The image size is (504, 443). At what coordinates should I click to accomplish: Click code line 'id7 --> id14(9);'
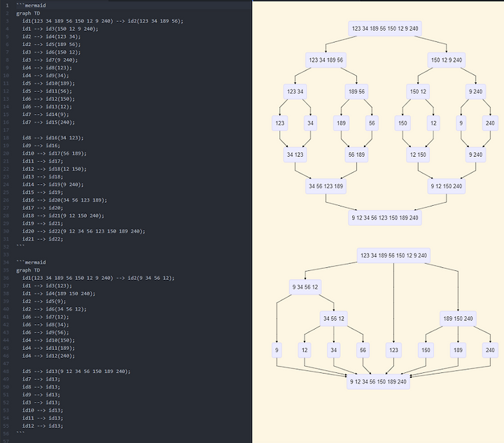coord(45,114)
